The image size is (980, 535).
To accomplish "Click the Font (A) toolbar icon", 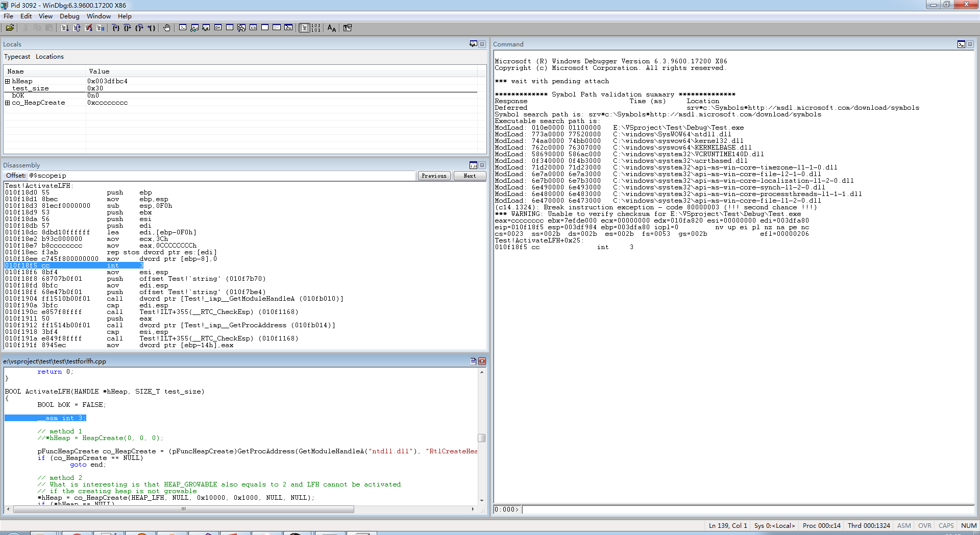I will click(x=332, y=28).
